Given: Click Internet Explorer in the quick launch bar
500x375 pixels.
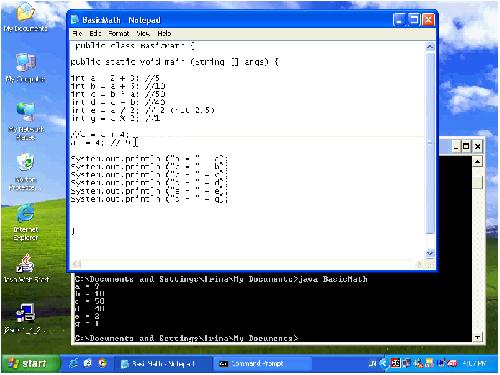Looking at the screenshot, I should click(73, 363).
